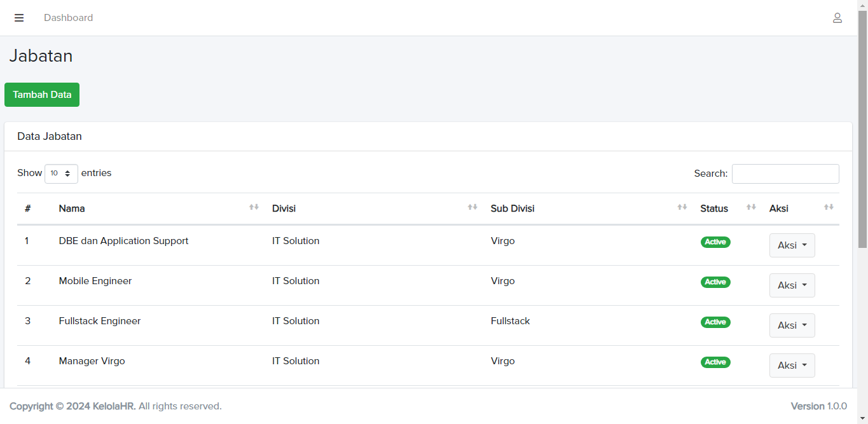This screenshot has width=868, height=424.
Task: Go to the Dashboard nav link
Action: (x=68, y=18)
